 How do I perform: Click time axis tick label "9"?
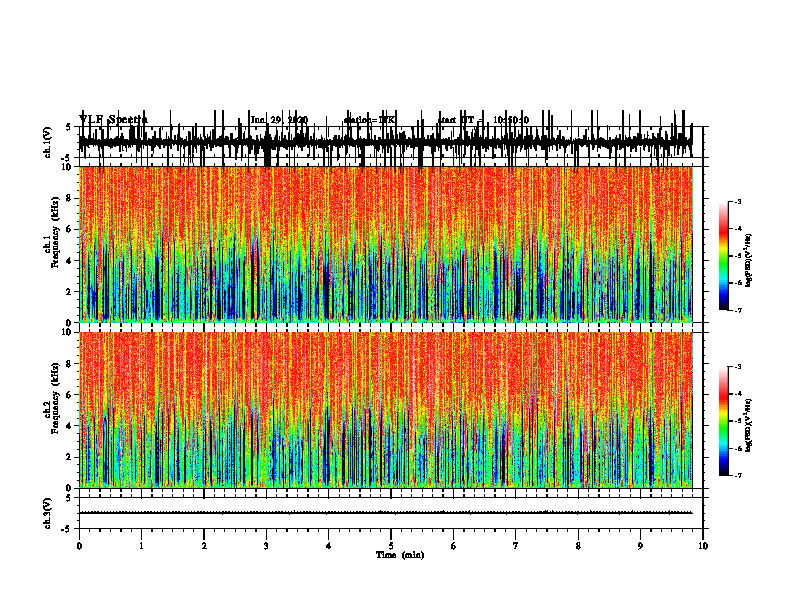640,546
